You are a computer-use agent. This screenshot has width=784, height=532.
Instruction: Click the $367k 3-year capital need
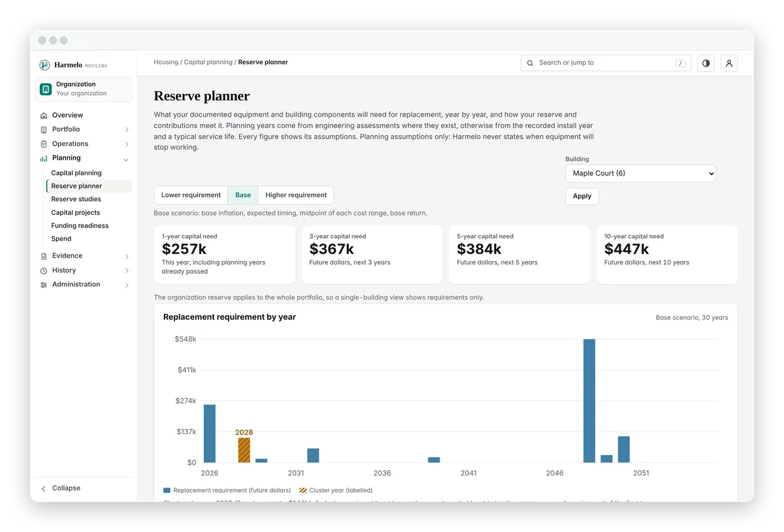(x=332, y=249)
